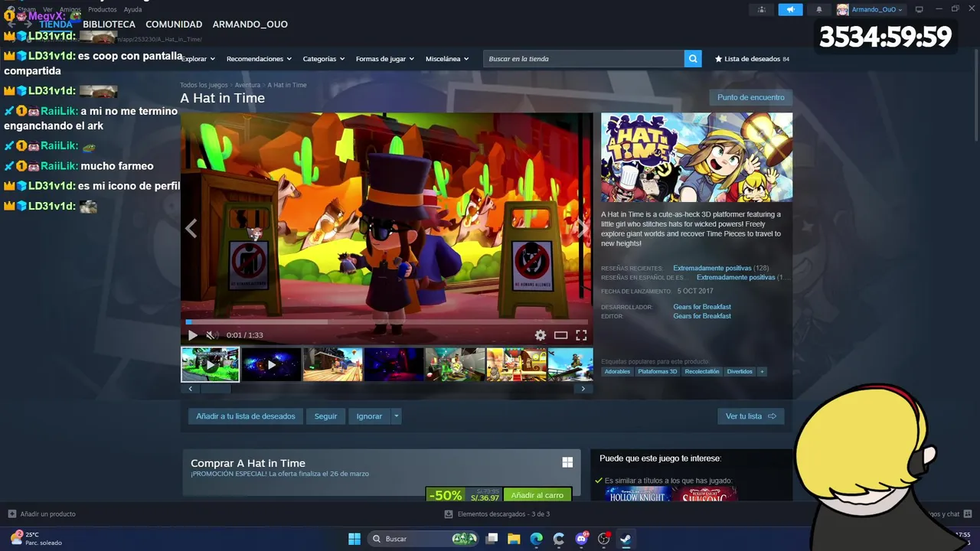The image size is (980, 551).
Task: Switch to the COMUNIDAD tab
Action: pyautogui.click(x=174, y=24)
